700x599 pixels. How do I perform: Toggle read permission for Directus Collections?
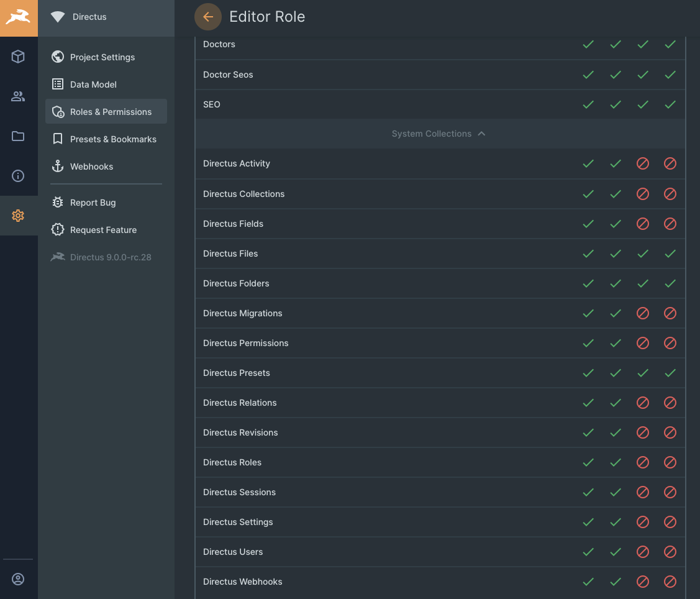point(616,194)
